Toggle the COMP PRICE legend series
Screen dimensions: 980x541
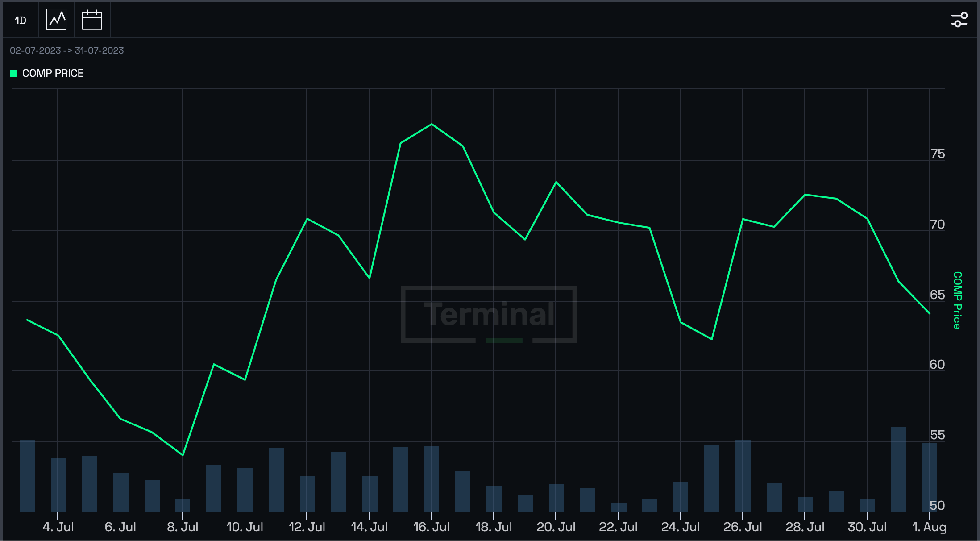tap(53, 73)
